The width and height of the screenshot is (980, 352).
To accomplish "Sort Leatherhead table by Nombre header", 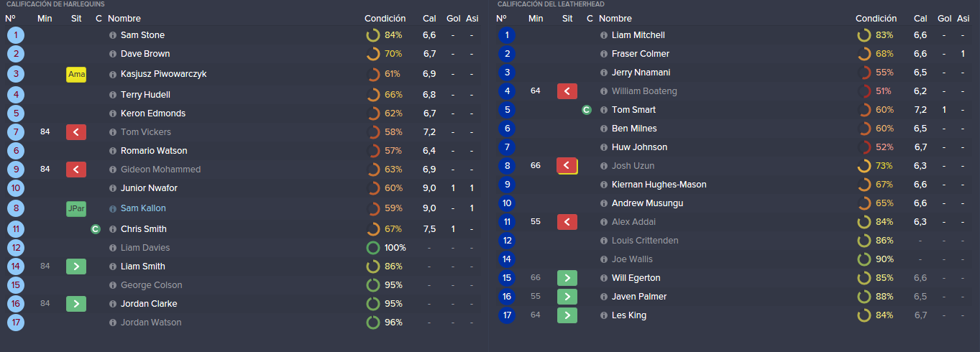I will pyautogui.click(x=615, y=19).
